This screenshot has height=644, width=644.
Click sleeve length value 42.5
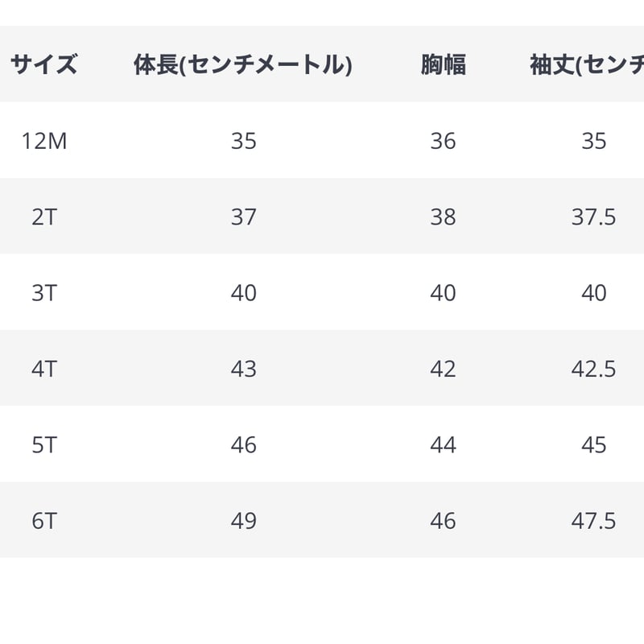[x=594, y=369]
